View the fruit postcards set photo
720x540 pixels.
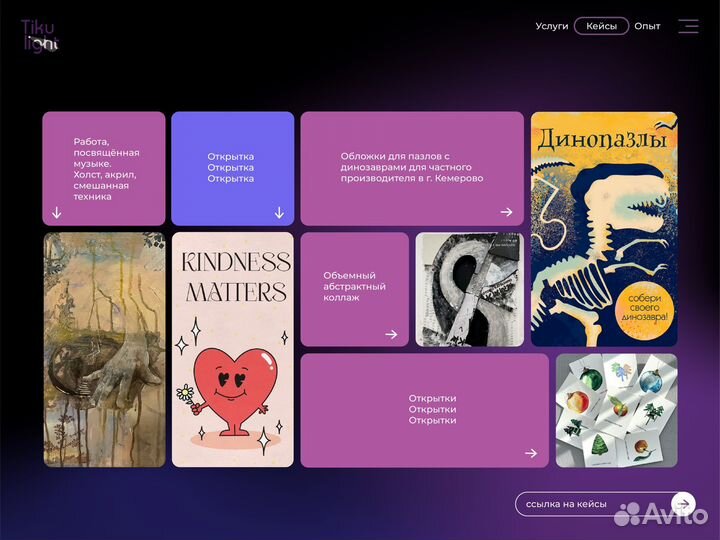pyautogui.click(x=616, y=410)
